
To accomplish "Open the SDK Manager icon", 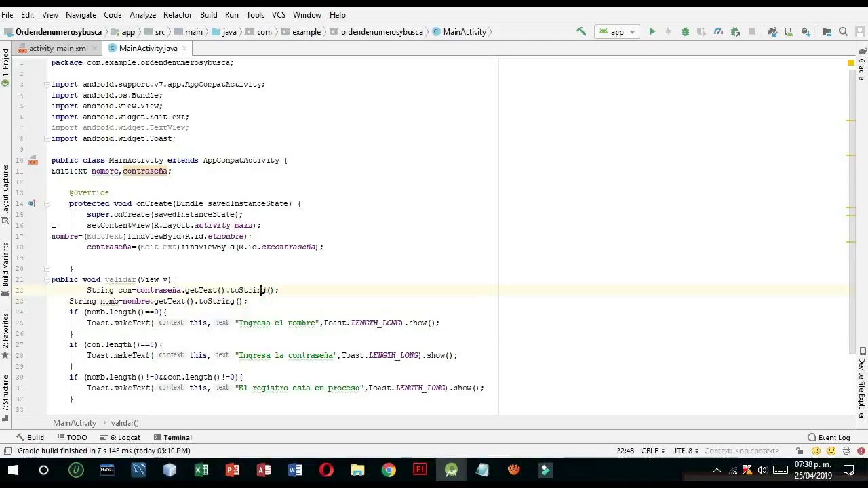I will tap(805, 32).
